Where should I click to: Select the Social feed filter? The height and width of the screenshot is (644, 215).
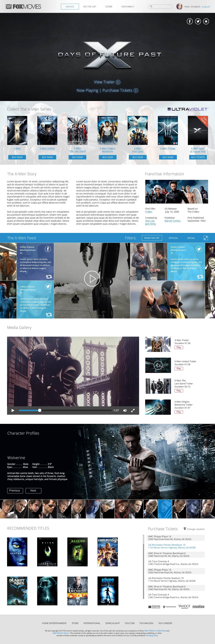pos(191,238)
